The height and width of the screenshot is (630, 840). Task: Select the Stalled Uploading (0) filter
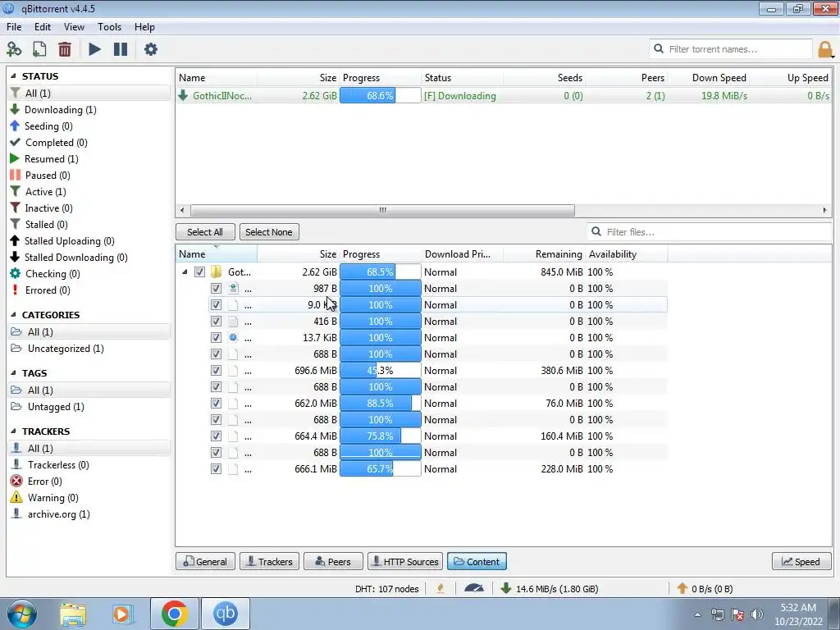(x=69, y=241)
